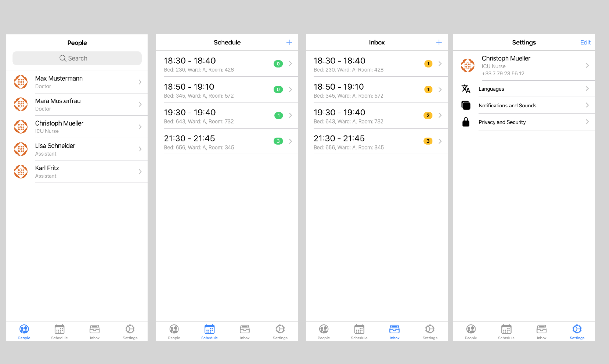
Task: Click the yellow badge 2 in Inbox
Action: tap(428, 115)
